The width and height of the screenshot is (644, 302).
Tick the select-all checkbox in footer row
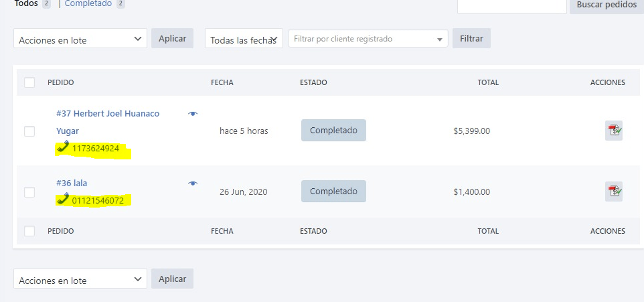tap(29, 231)
